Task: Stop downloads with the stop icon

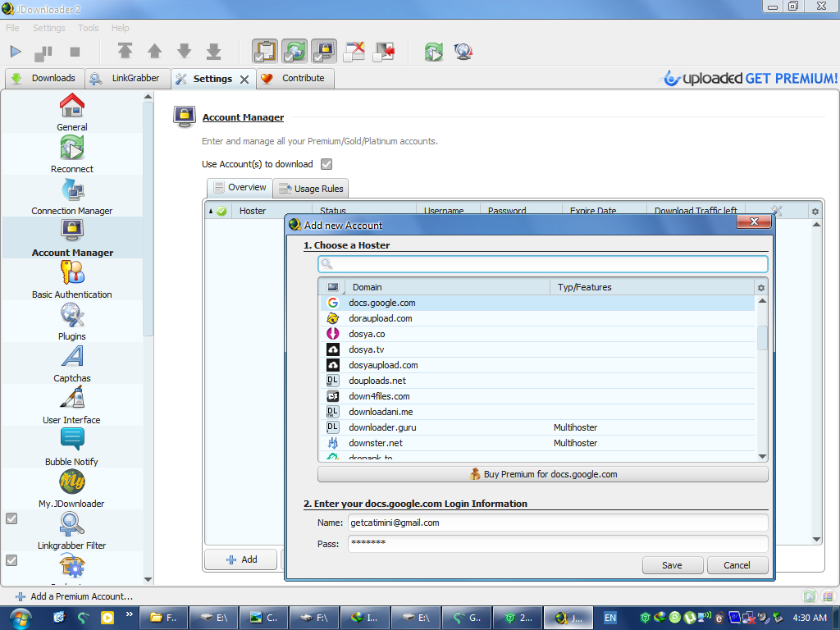Action: (75, 52)
